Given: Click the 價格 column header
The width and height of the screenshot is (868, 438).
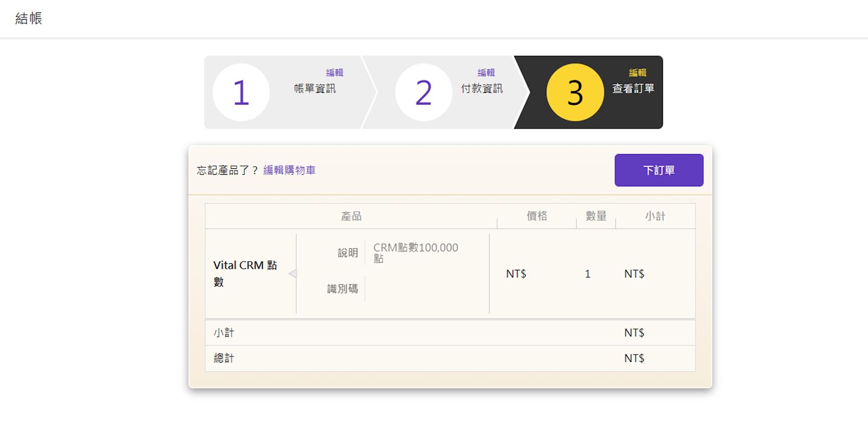Looking at the screenshot, I should [537, 216].
